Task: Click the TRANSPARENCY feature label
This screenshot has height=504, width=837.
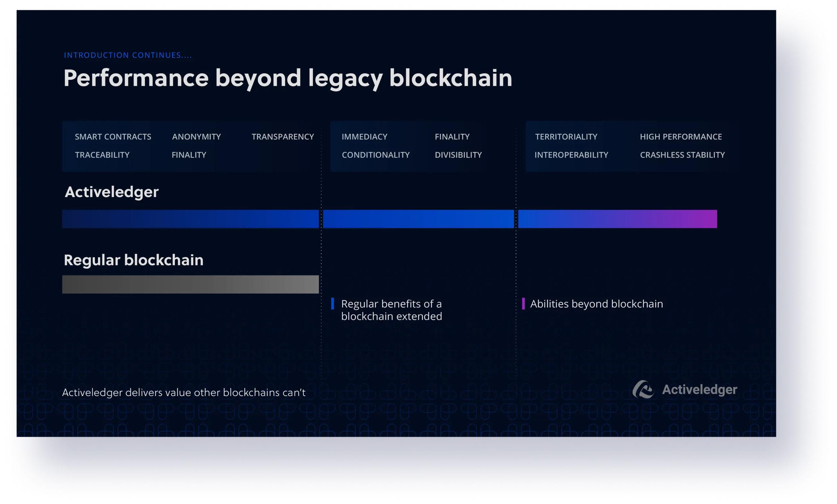Action: coord(283,137)
